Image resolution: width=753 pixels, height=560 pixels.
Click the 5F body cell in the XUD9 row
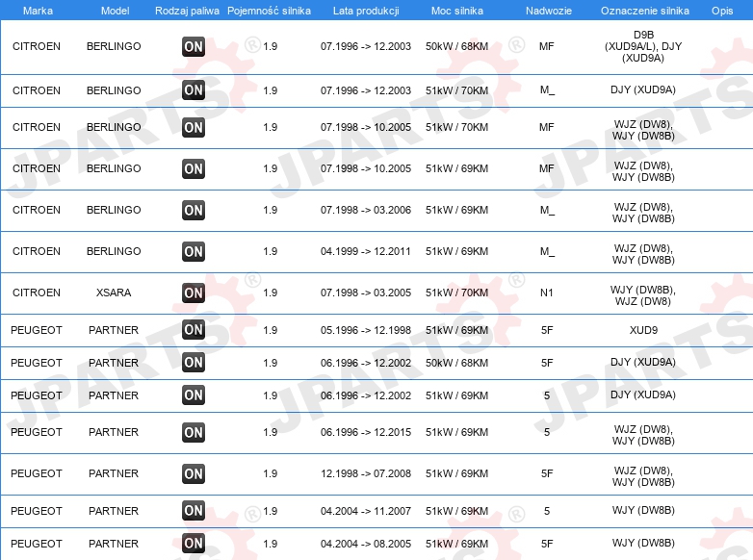(547, 330)
